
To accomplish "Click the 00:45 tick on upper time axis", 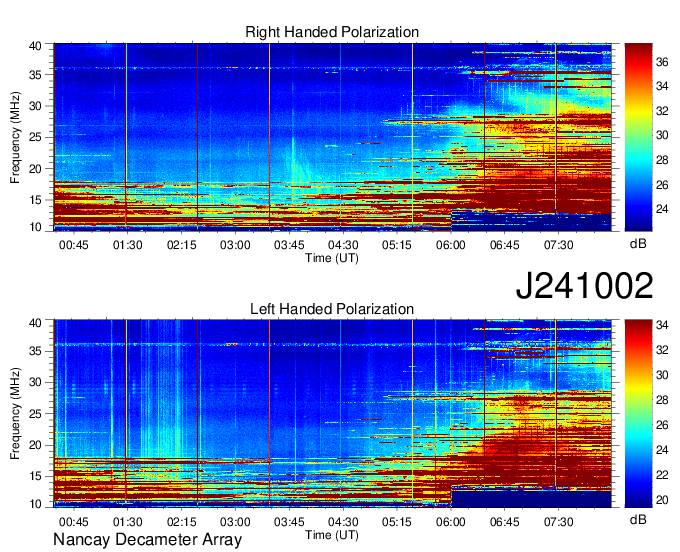I will tap(74, 245).
